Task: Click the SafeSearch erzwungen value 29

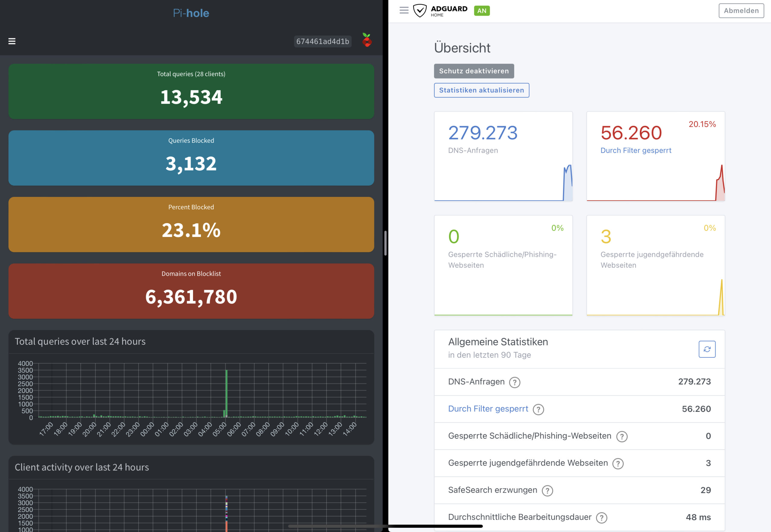Action: pos(705,490)
